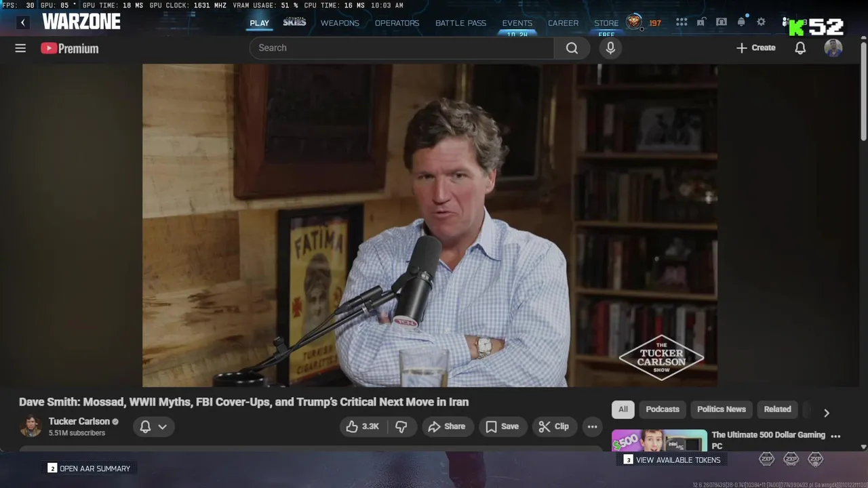The image size is (868, 488).
Task: Select the Podcasts filter chip
Action: [x=663, y=409]
